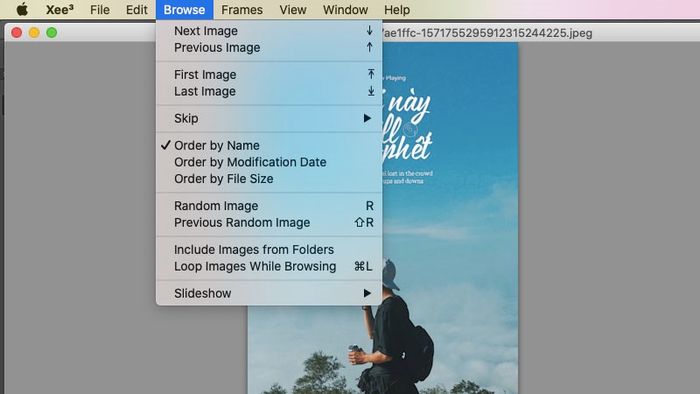This screenshot has width=700, height=394.
Task: Zoom window with the green button
Action: [52, 33]
